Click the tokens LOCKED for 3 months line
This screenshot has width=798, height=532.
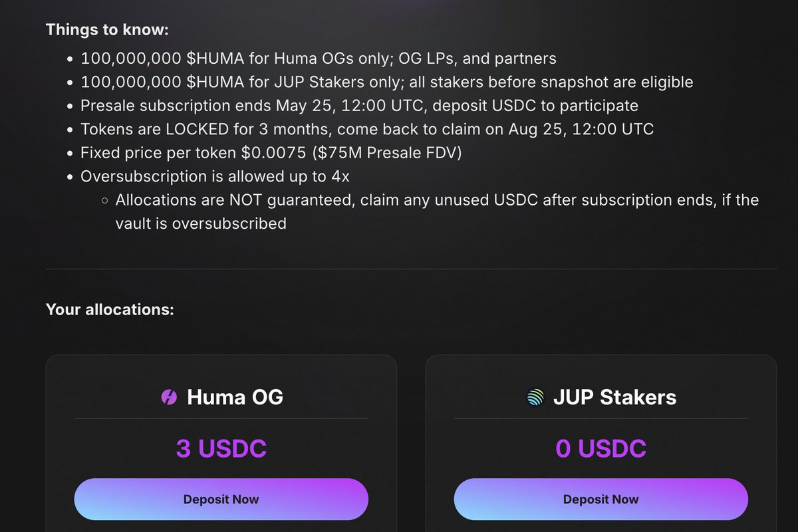tap(367, 129)
